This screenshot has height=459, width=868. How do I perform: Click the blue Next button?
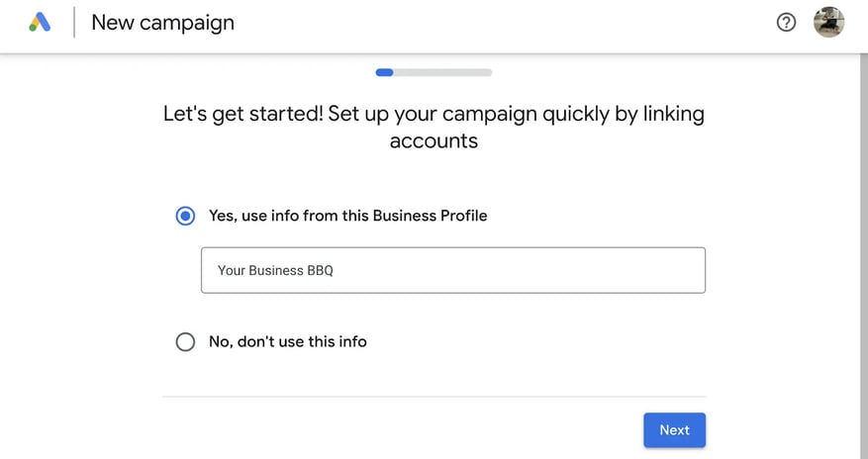point(674,430)
